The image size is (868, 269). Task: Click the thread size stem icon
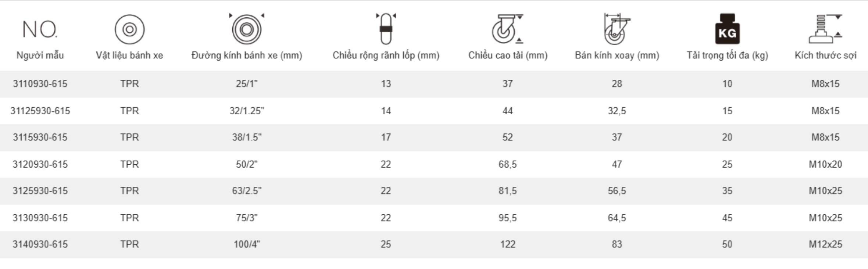click(x=825, y=29)
